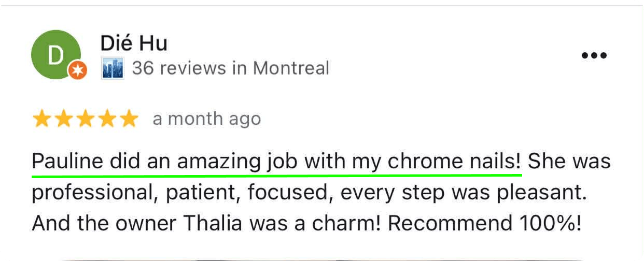644x261 pixels.
Task: Click "36 reviews in Montreal" text
Action: (230, 68)
